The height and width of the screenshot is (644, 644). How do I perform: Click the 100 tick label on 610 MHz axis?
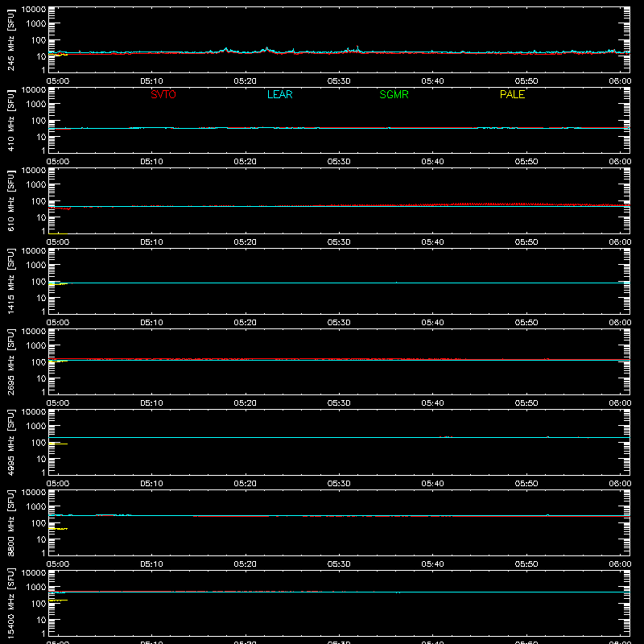point(39,201)
